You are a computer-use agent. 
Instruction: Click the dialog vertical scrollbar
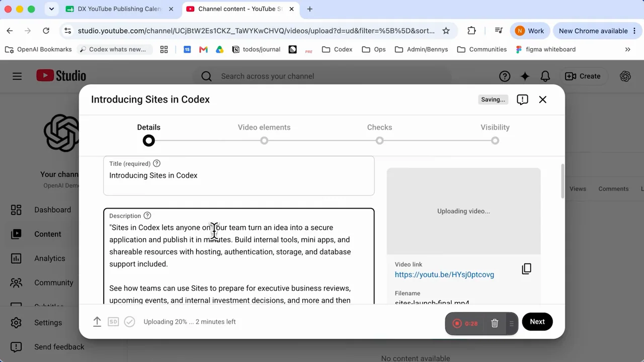[562, 182]
